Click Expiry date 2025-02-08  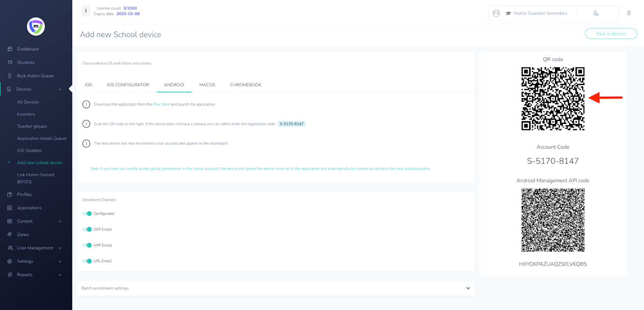pyautogui.click(x=128, y=14)
